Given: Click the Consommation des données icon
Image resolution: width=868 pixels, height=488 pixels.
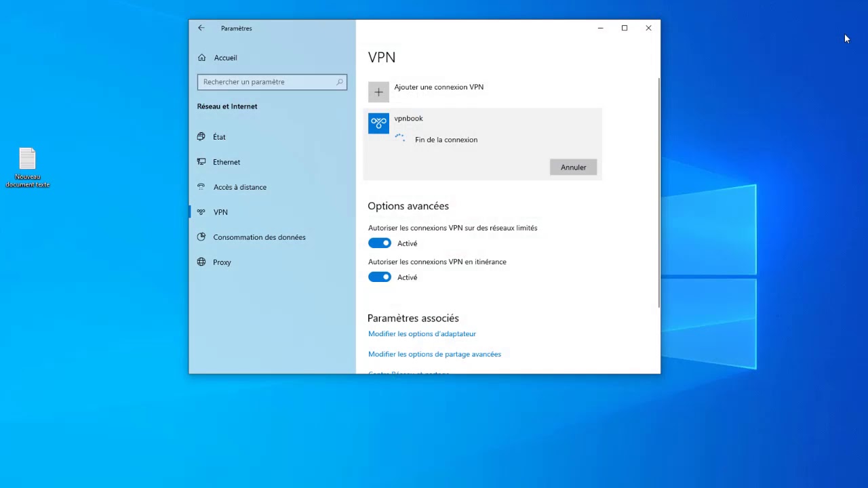Looking at the screenshot, I should 201,237.
